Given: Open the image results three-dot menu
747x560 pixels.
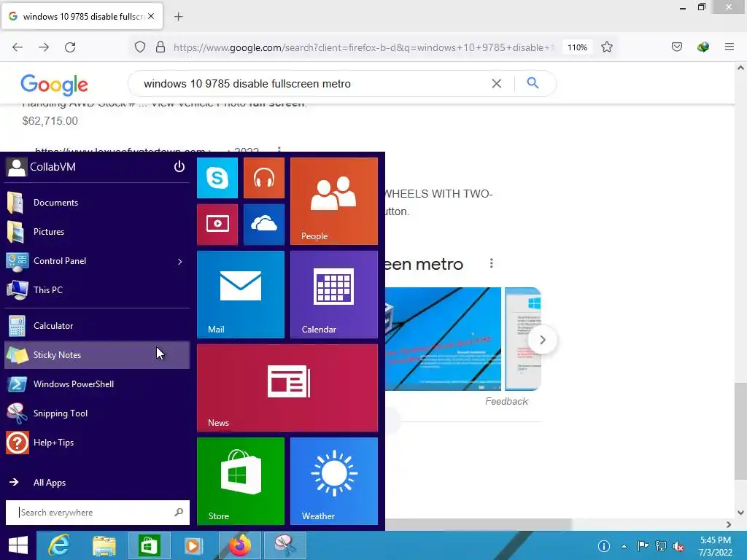Looking at the screenshot, I should (491, 263).
